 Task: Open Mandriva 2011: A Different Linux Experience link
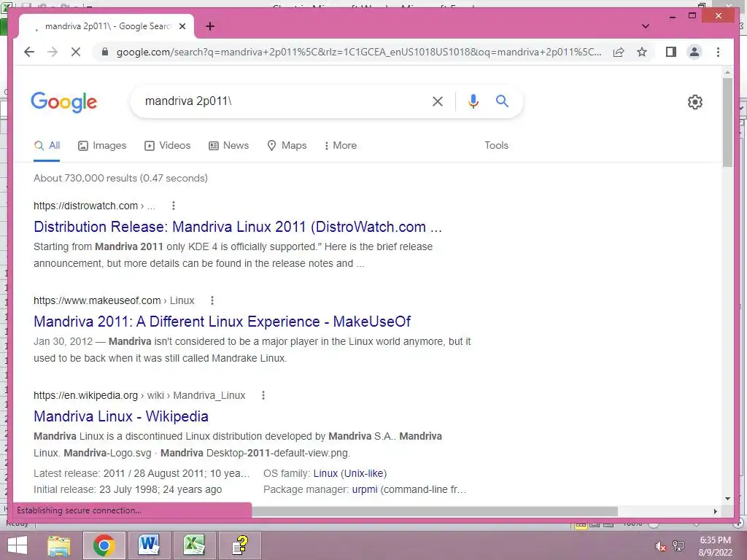(222, 322)
